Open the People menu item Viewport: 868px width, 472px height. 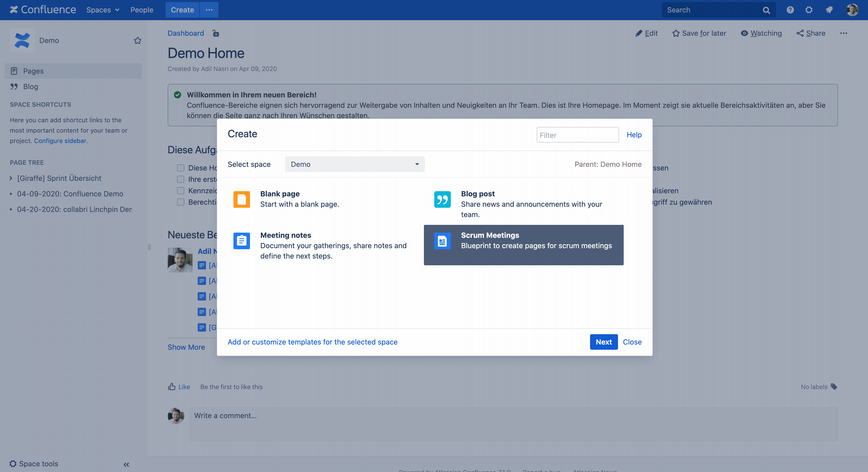coord(142,10)
